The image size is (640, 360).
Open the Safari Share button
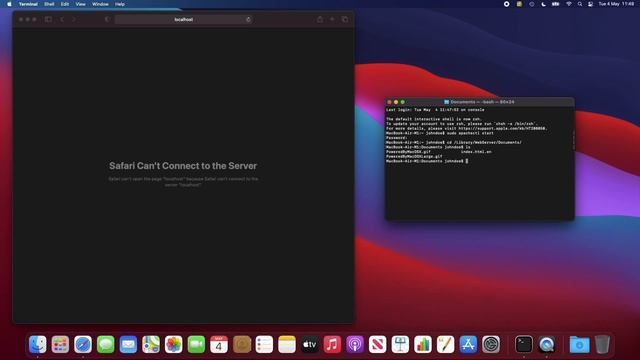tap(320, 19)
